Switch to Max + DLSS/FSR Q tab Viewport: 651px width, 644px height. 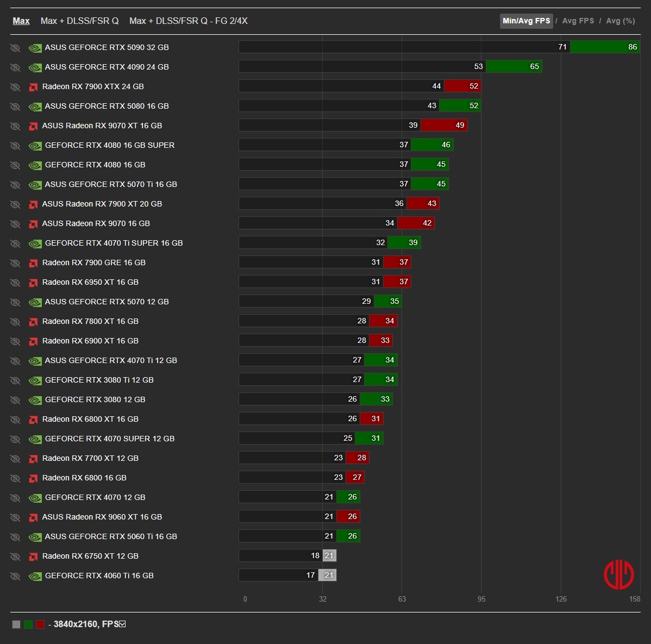click(x=80, y=21)
